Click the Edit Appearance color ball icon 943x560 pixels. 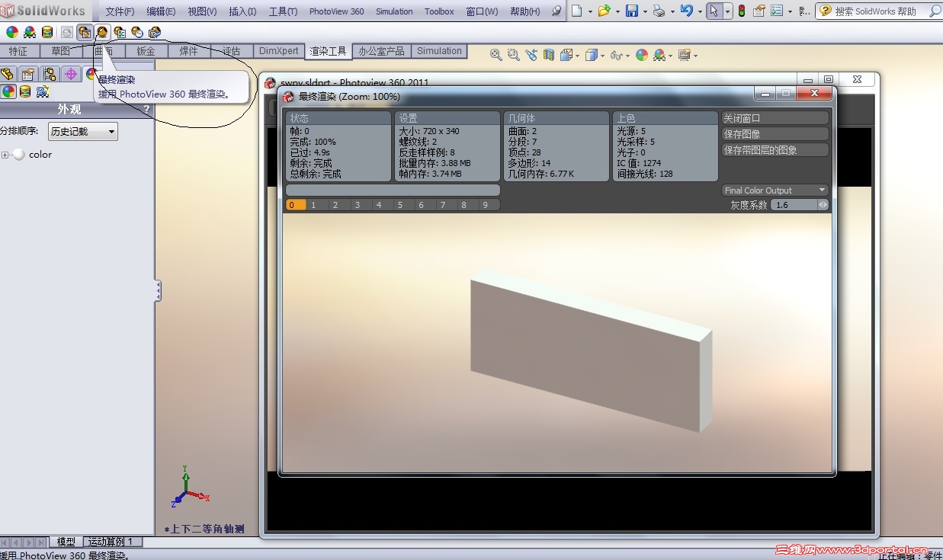pyautogui.click(x=12, y=32)
